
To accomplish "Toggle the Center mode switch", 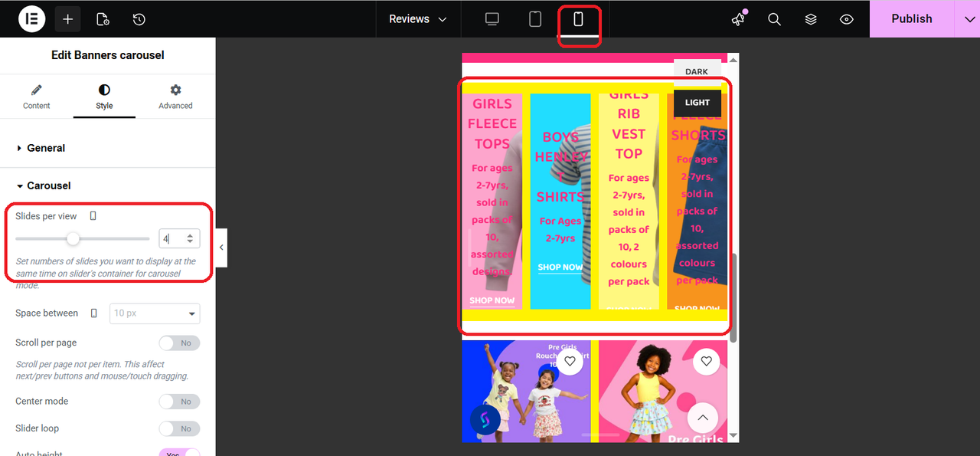I will point(179,401).
